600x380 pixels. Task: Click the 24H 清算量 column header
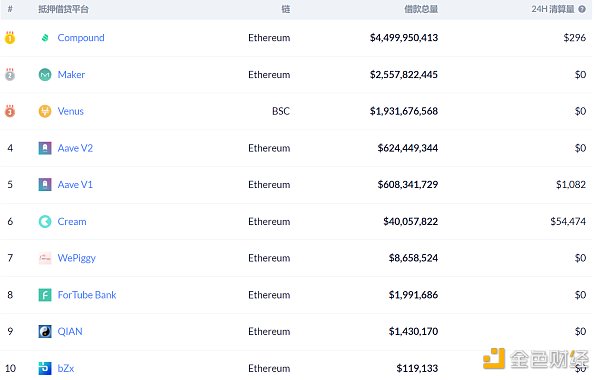pos(553,9)
